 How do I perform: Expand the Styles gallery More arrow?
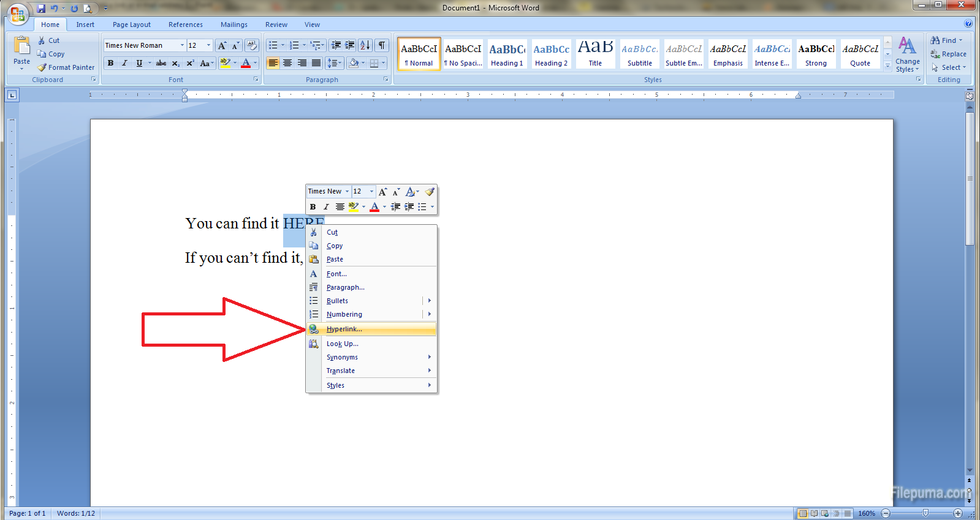pos(887,65)
